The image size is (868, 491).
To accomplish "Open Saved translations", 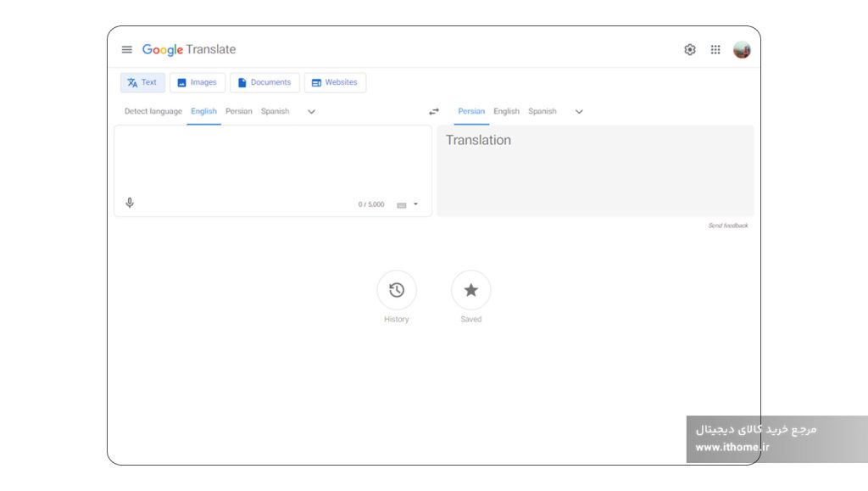I will (471, 290).
